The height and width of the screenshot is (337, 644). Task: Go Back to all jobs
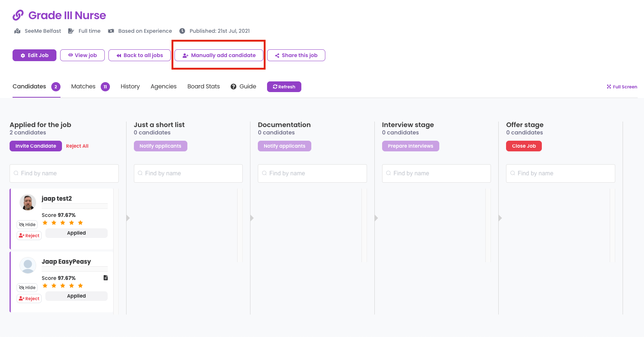coord(139,55)
